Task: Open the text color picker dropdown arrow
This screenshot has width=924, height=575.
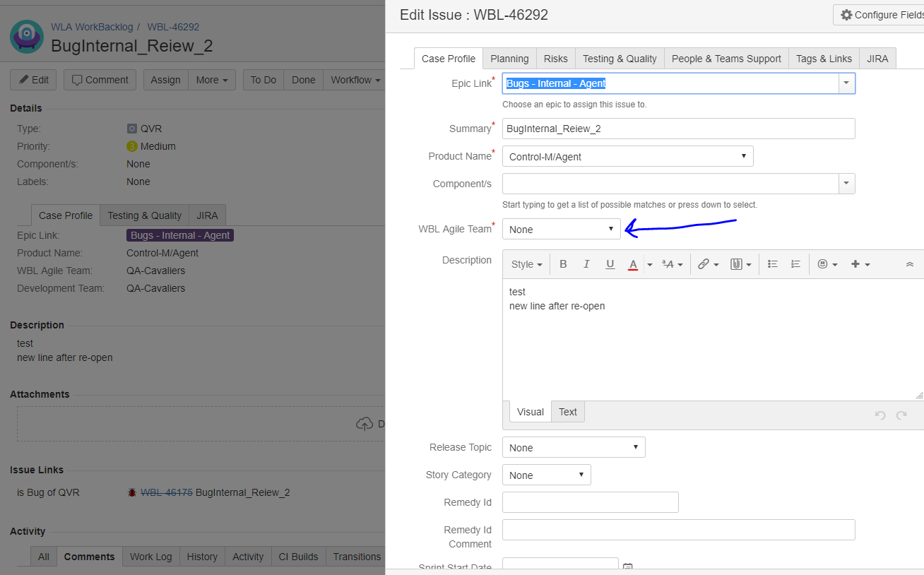Action: tap(649, 264)
